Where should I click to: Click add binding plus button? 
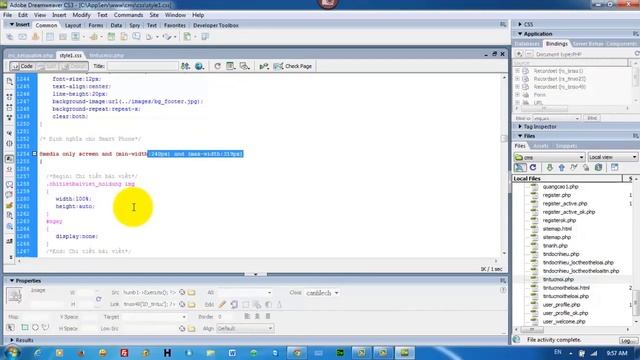point(519,54)
